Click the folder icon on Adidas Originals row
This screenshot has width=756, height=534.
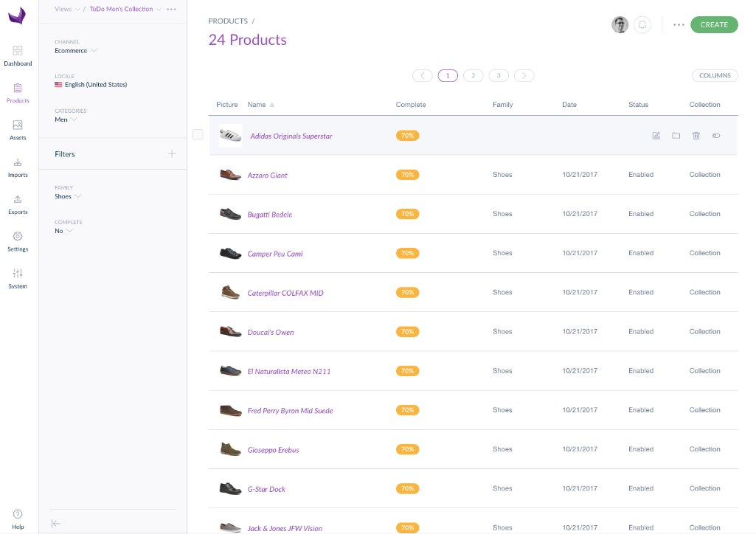(676, 136)
